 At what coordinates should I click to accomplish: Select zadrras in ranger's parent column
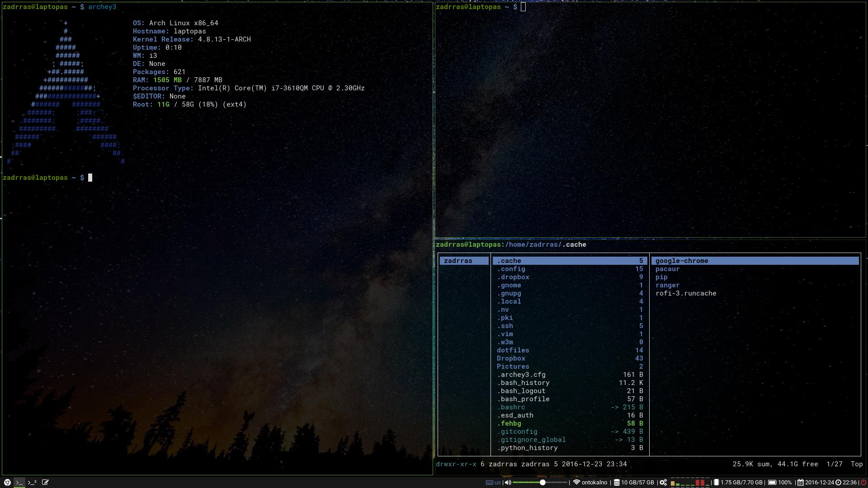(x=464, y=261)
